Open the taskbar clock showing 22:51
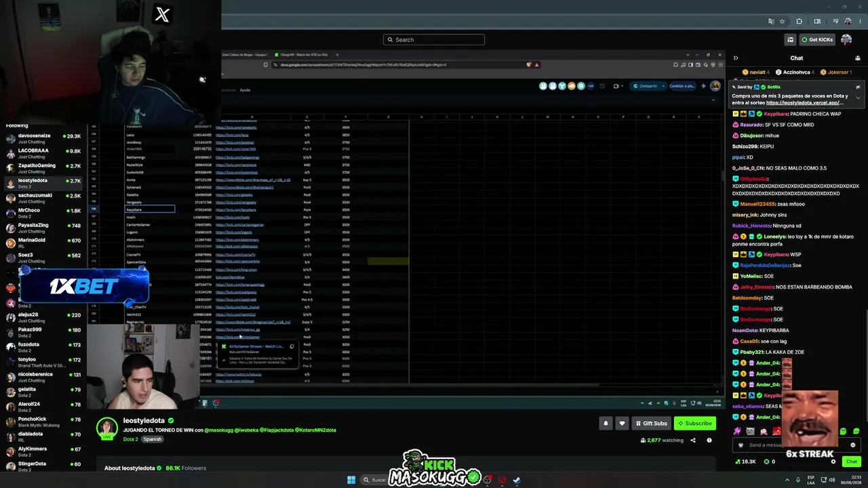This screenshot has height=488, width=868. pyautogui.click(x=852, y=480)
